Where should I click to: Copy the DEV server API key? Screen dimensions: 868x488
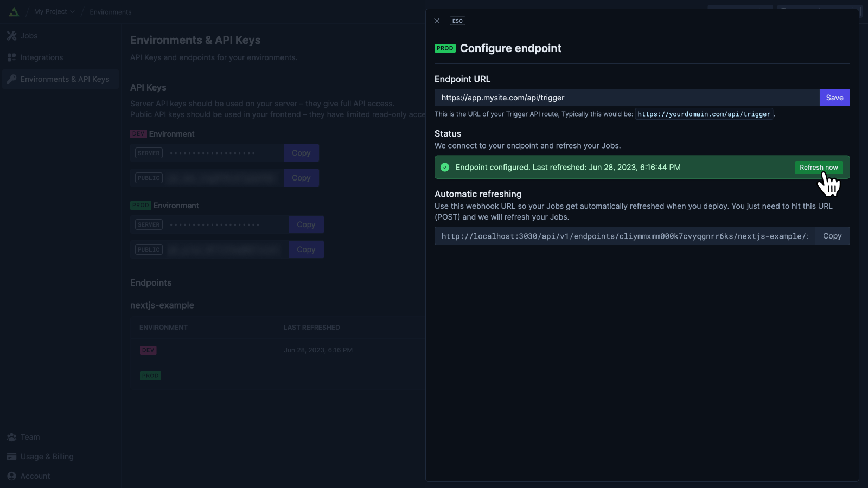[x=301, y=153]
